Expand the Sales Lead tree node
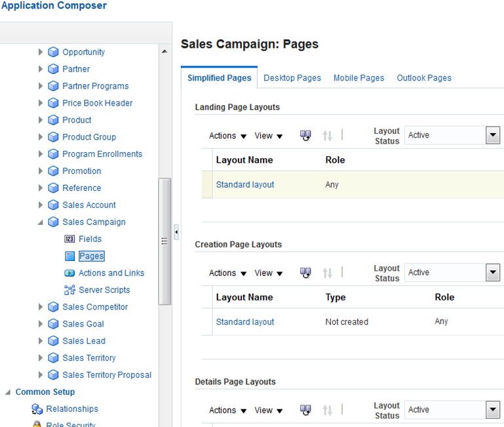This screenshot has width=504, height=427. click(41, 341)
